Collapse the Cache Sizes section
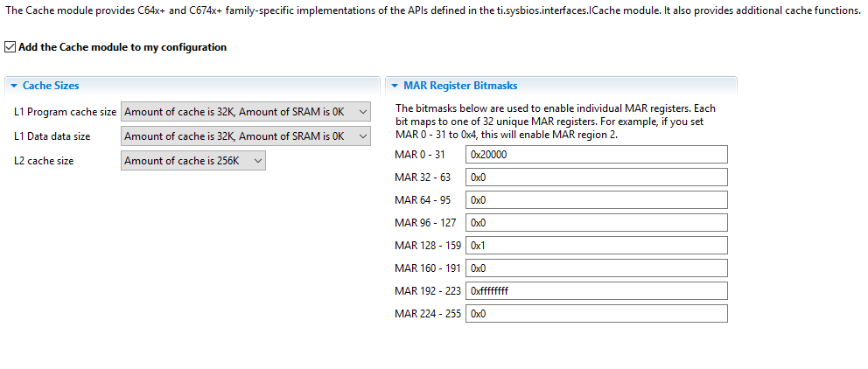The height and width of the screenshot is (369, 868). 13,86
